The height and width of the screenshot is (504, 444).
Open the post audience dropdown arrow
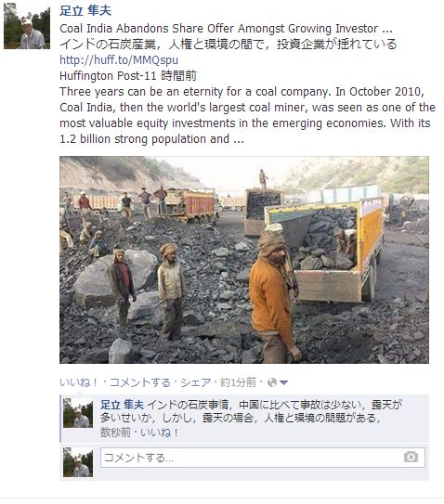[283, 382]
